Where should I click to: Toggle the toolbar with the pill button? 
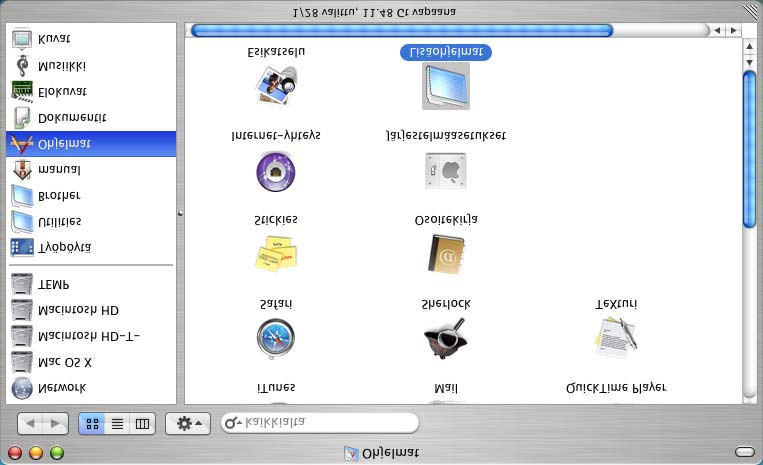tap(745, 452)
